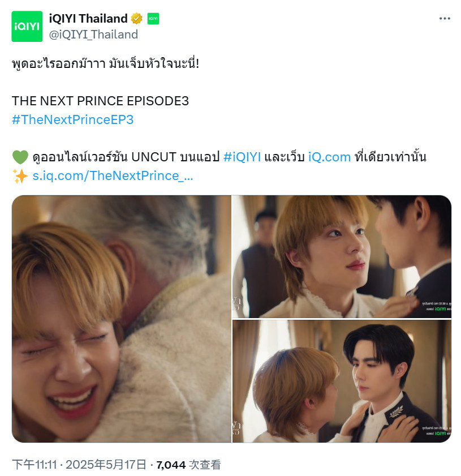This screenshot has height=476, width=461.
Task: Click the first Thai caption line
Action: pos(105,64)
